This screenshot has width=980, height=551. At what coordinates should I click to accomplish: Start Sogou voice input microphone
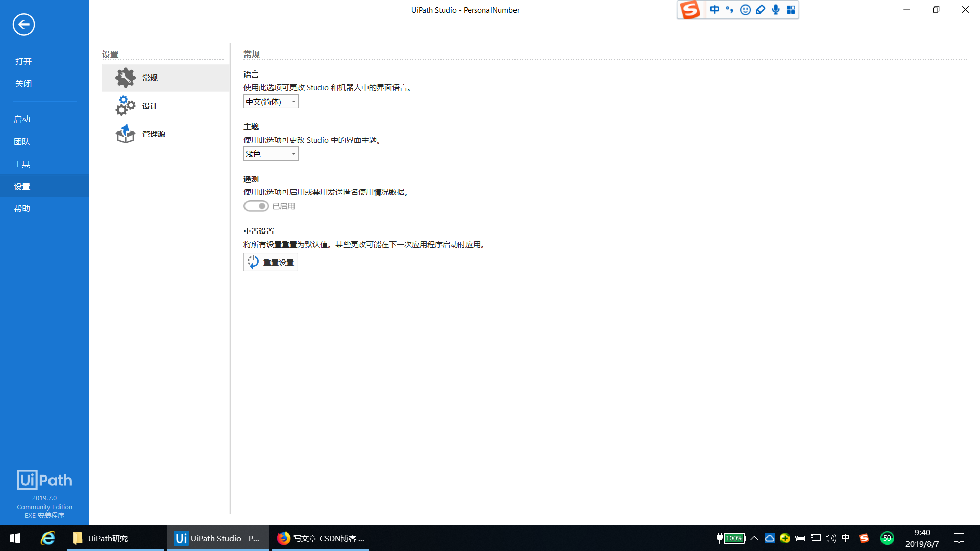[x=775, y=9]
